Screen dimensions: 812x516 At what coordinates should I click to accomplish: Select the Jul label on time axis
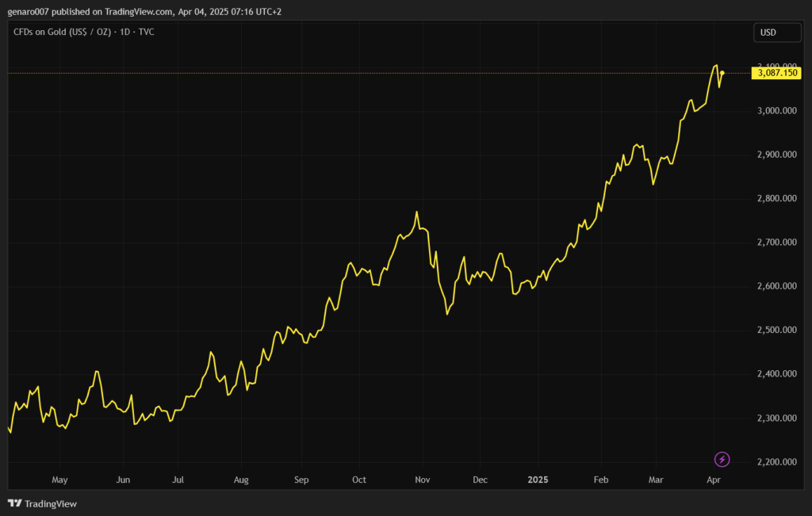click(x=178, y=480)
